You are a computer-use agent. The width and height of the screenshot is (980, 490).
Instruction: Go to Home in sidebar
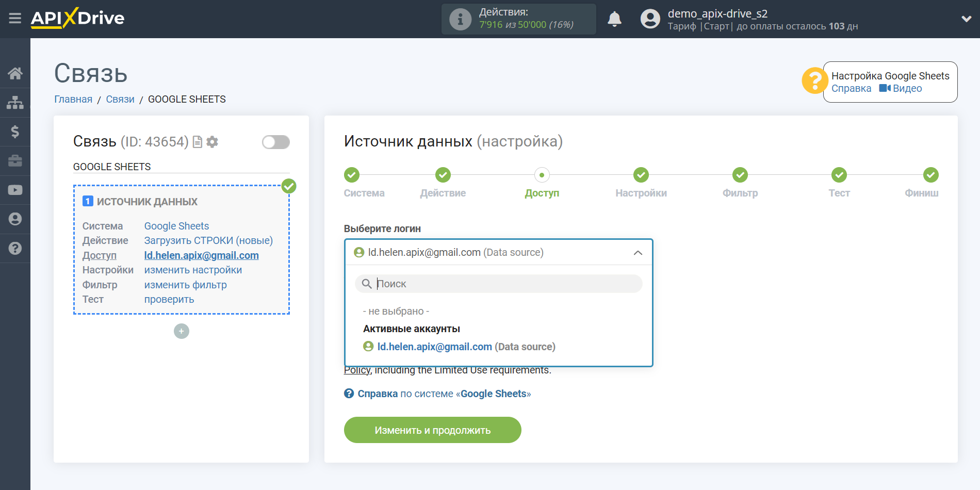click(15, 73)
